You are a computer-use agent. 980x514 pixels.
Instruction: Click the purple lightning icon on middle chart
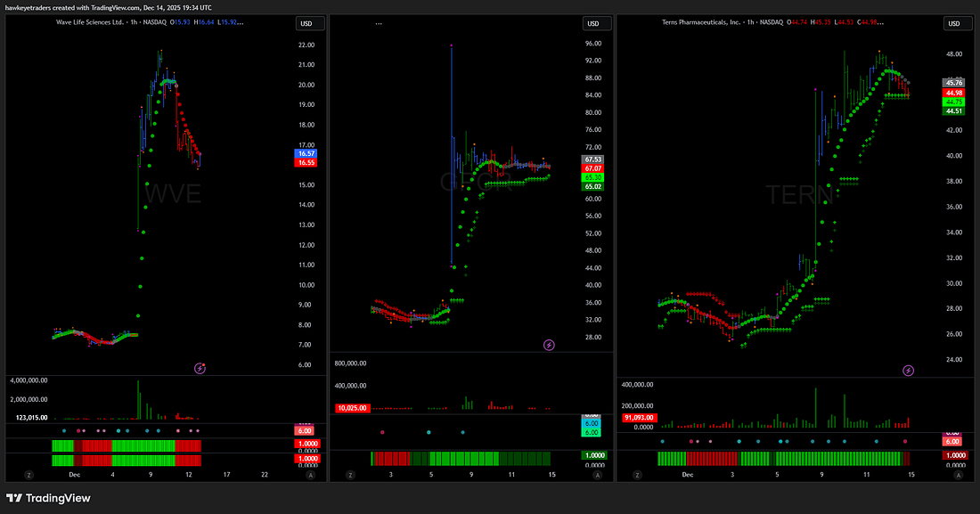click(x=549, y=345)
